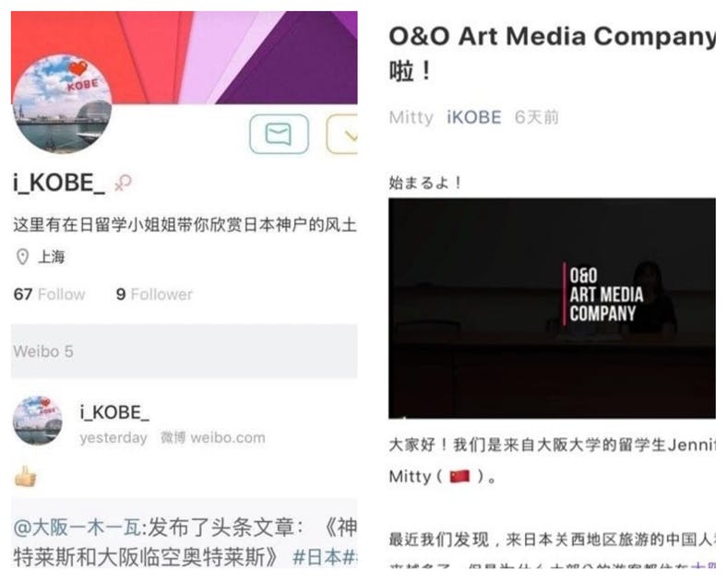This screenshot has height=582, width=728.
Task: Select the location pin icon near 上海
Action: click(x=22, y=256)
